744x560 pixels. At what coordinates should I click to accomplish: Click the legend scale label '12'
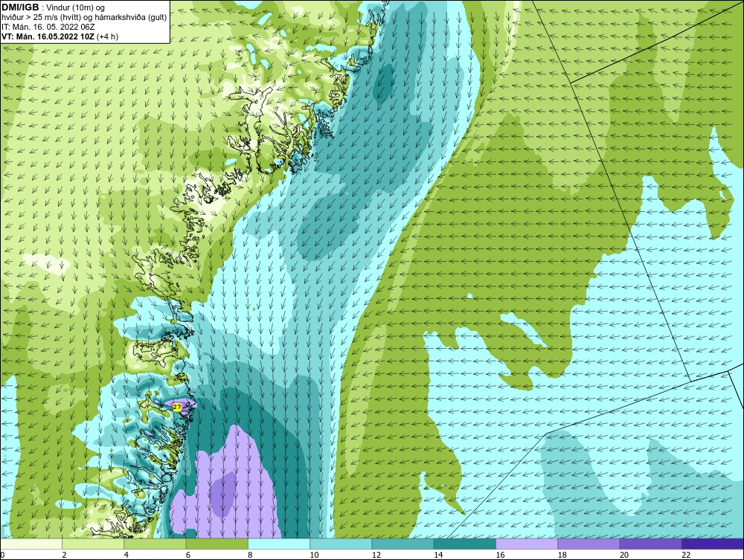point(376,556)
